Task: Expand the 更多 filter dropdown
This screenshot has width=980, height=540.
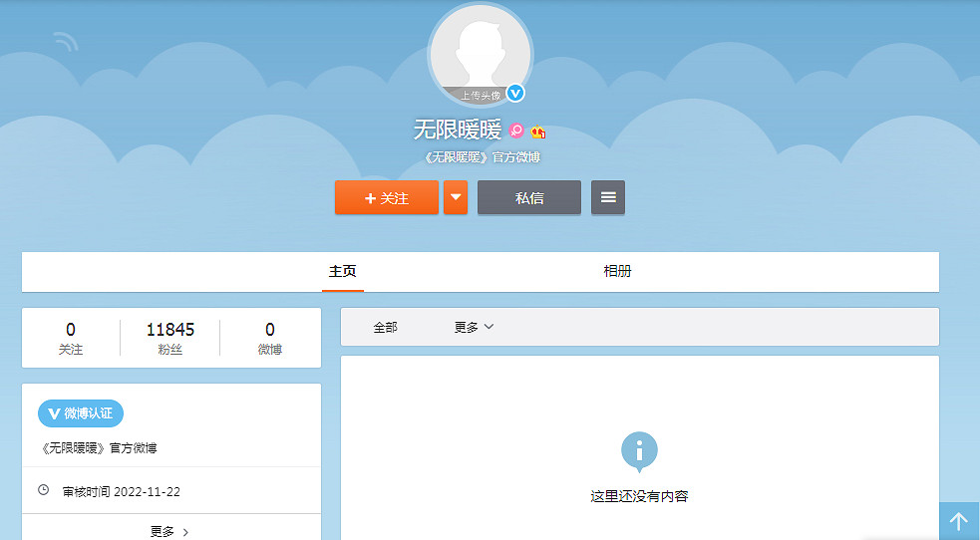Action: point(474,327)
